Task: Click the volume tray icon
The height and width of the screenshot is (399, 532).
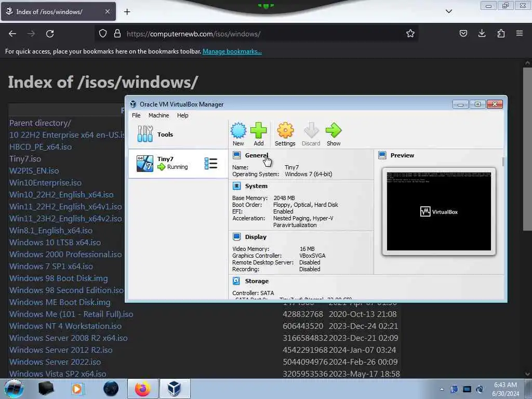Action: click(x=480, y=389)
